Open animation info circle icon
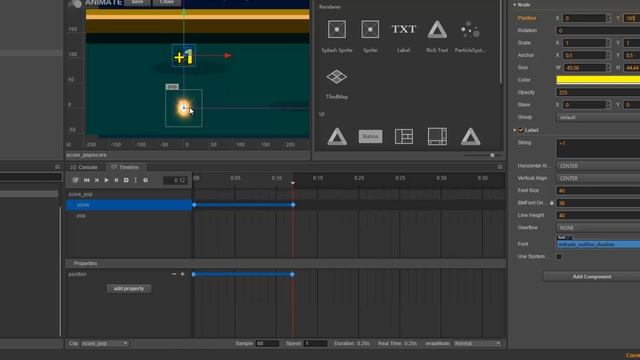640x360 pixels. coord(145,180)
